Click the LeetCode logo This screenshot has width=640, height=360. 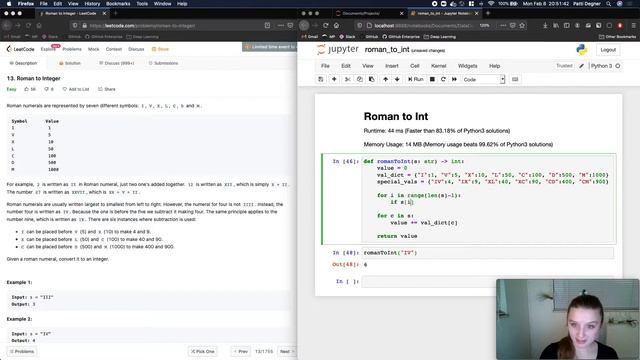(x=20, y=49)
